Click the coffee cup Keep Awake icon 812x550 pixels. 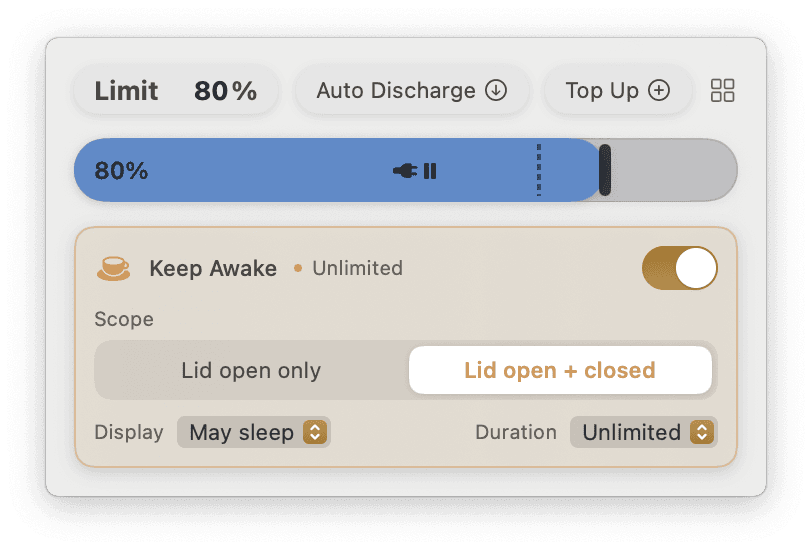click(113, 268)
